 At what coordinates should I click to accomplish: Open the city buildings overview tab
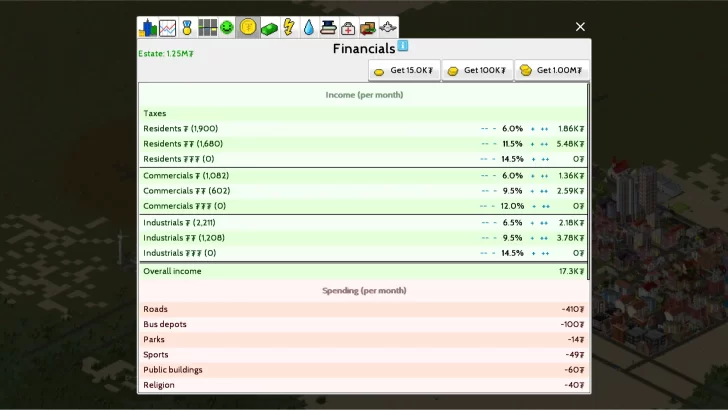[148, 28]
